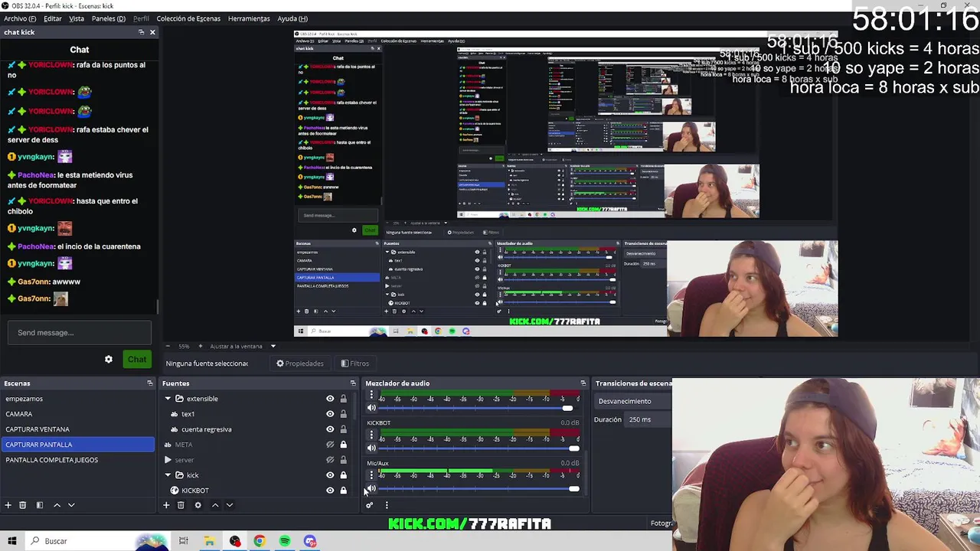980x551 pixels.
Task: Open Filtros button in source toolbar
Action: point(355,364)
